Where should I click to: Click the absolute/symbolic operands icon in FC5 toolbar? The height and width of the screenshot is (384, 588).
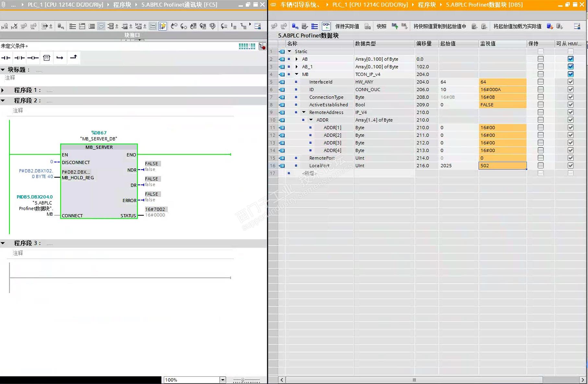[x=111, y=26]
